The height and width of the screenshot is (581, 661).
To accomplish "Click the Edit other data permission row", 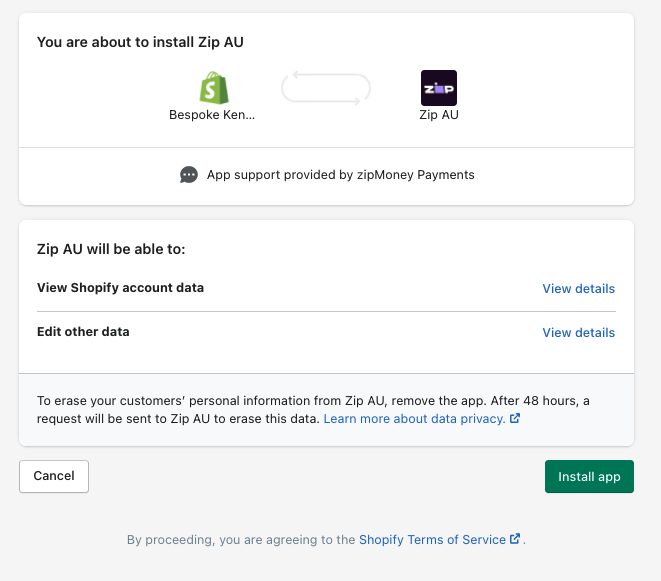I will coord(326,332).
